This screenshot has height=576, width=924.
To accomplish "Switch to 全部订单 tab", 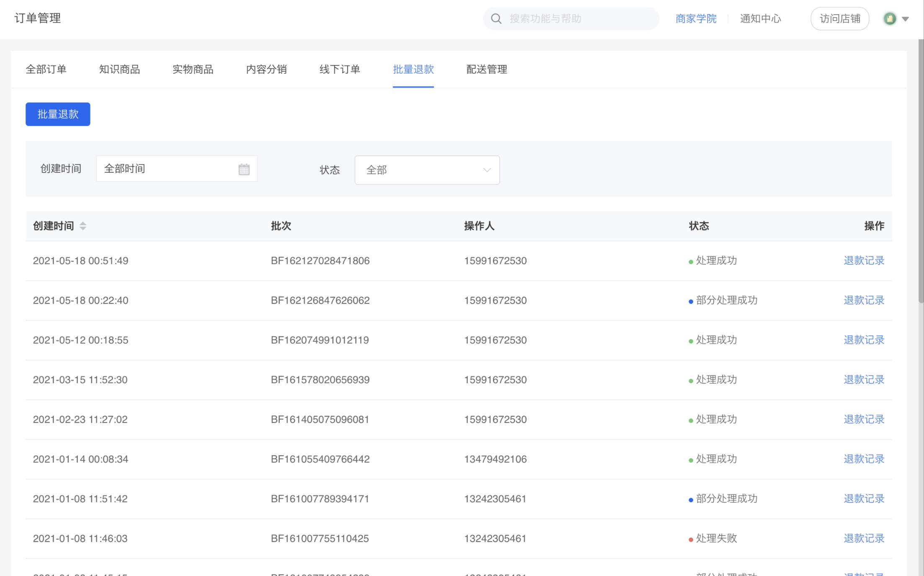I will pyautogui.click(x=46, y=69).
